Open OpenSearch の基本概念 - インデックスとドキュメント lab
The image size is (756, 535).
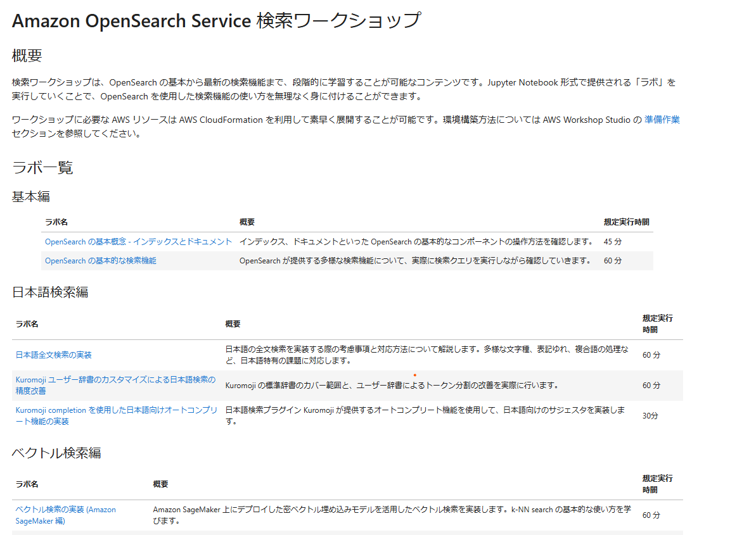pyautogui.click(x=138, y=242)
